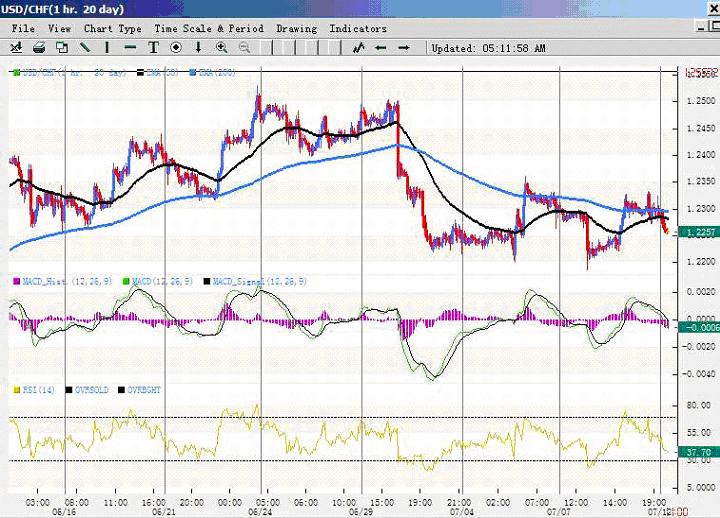The height and width of the screenshot is (518, 720).
Task: Select the vertical line drawing tool
Action: pyautogui.click(x=108, y=47)
